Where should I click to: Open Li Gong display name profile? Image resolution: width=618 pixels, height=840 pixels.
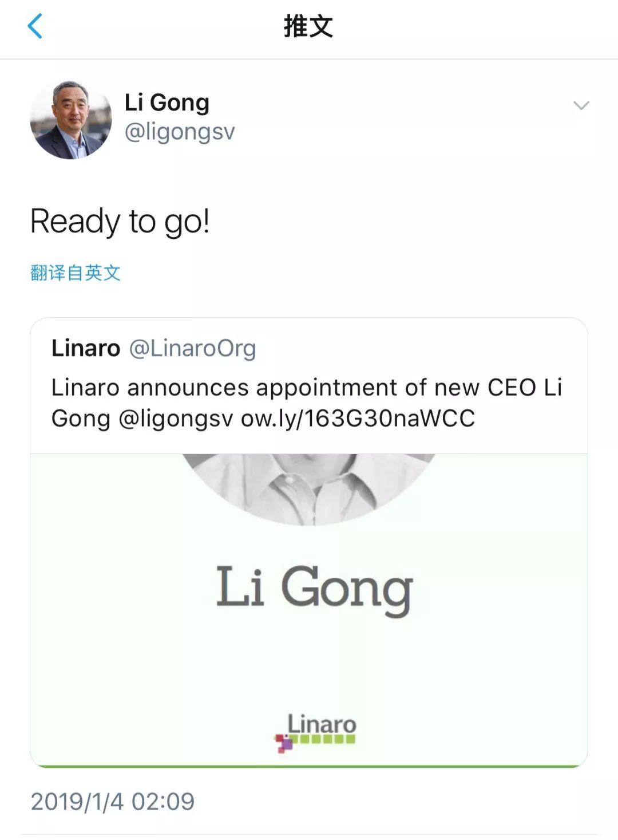167,104
